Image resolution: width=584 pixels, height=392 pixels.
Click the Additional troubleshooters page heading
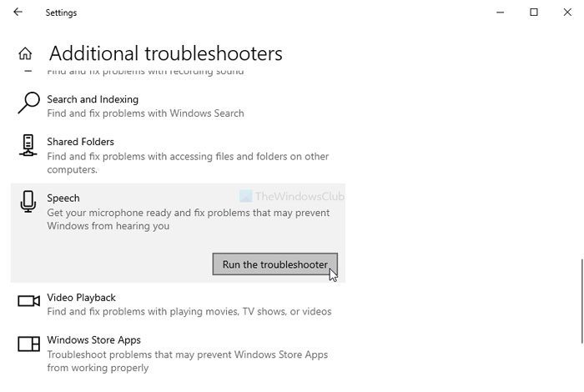click(x=166, y=53)
